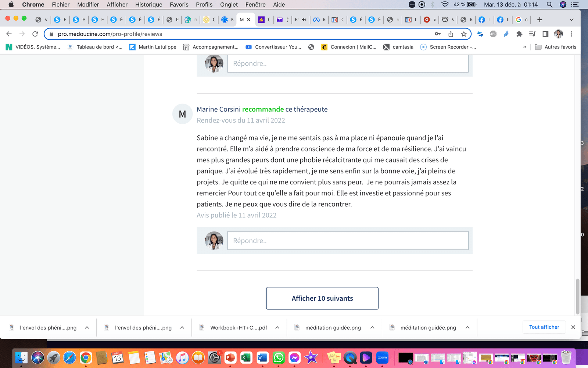Open the Martin Latulippe bookmark
The image size is (588, 368).
[153, 47]
